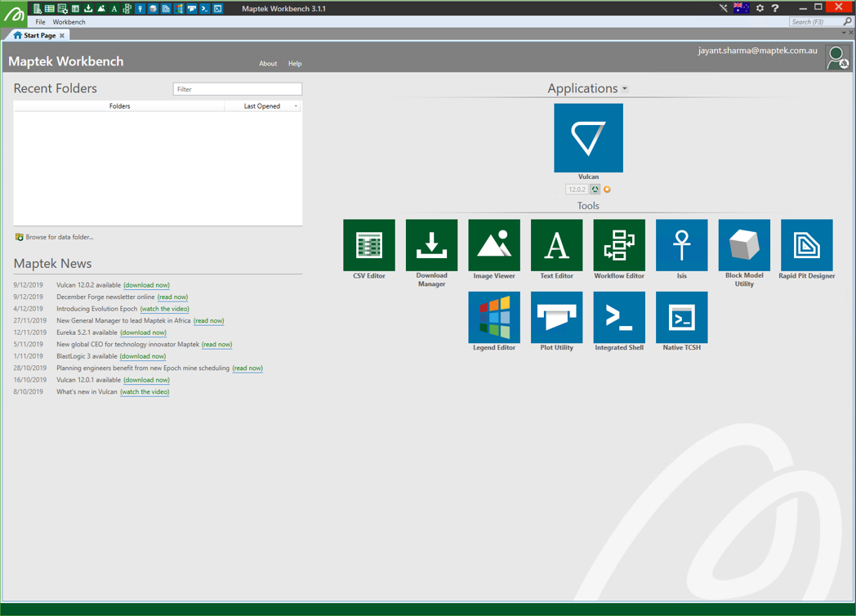Toggle the orange favorite star under Vulcan
The image size is (856, 616).
coord(607,190)
